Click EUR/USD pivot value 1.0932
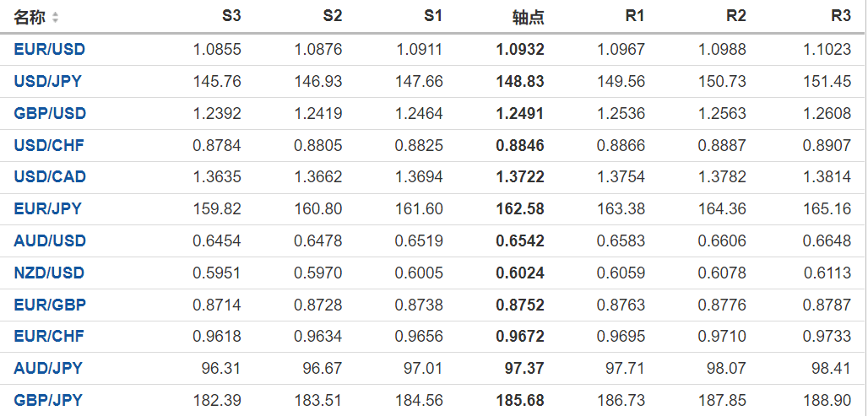 520,50
